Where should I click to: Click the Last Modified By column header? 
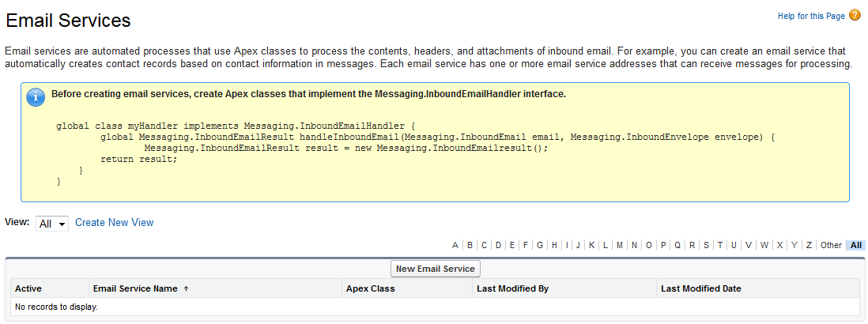[x=512, y=288]
